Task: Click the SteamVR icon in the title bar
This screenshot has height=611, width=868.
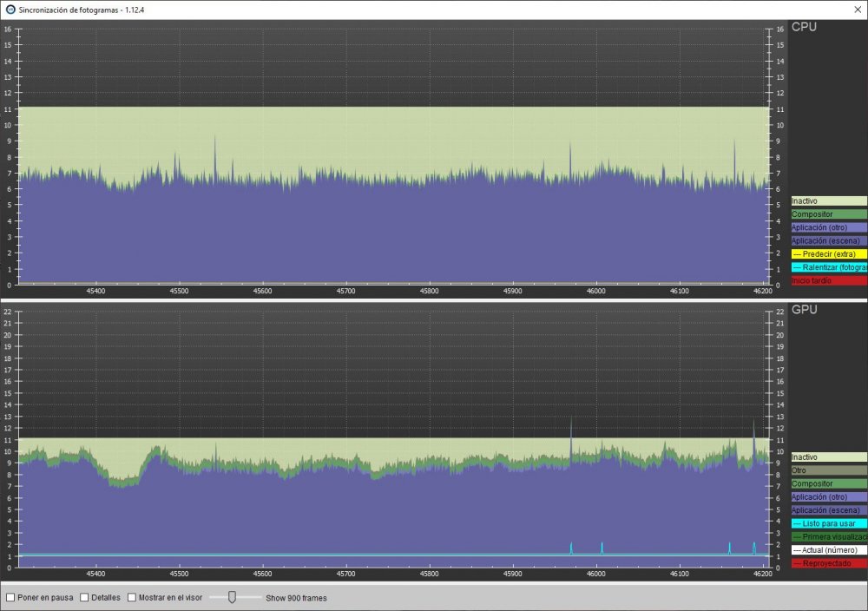Action: pos(10,9)
